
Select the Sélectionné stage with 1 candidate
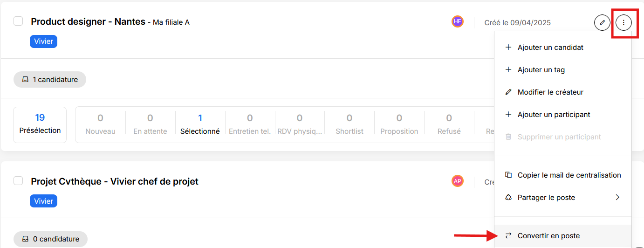pos(200,124)
